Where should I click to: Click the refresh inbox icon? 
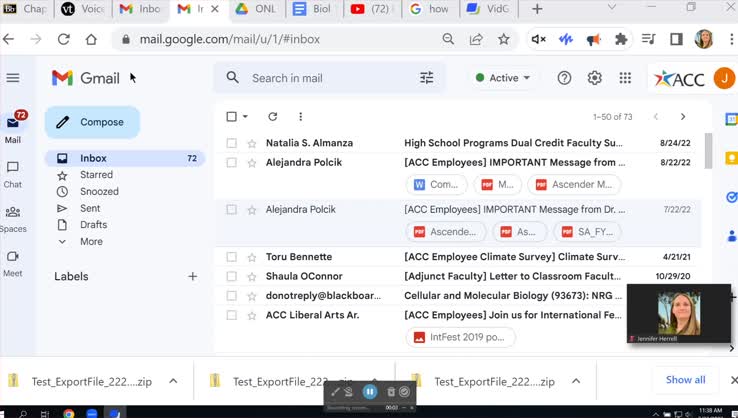click(x=273, y=116)
